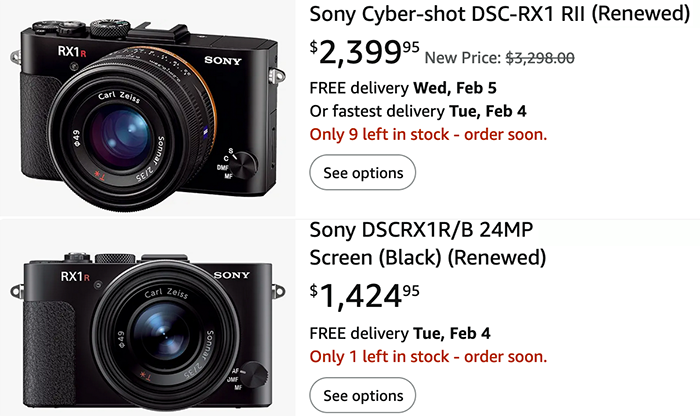Click the Only 9 left in stock notice
The width and height of the screenshot is (700, 416).
pos(428,134)
